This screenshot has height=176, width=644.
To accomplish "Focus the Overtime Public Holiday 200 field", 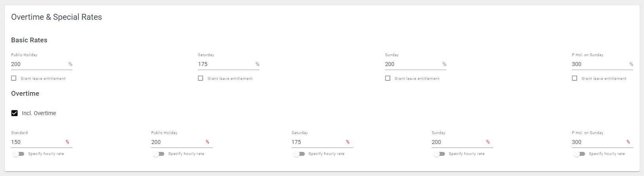I will [x=182, y=142].
